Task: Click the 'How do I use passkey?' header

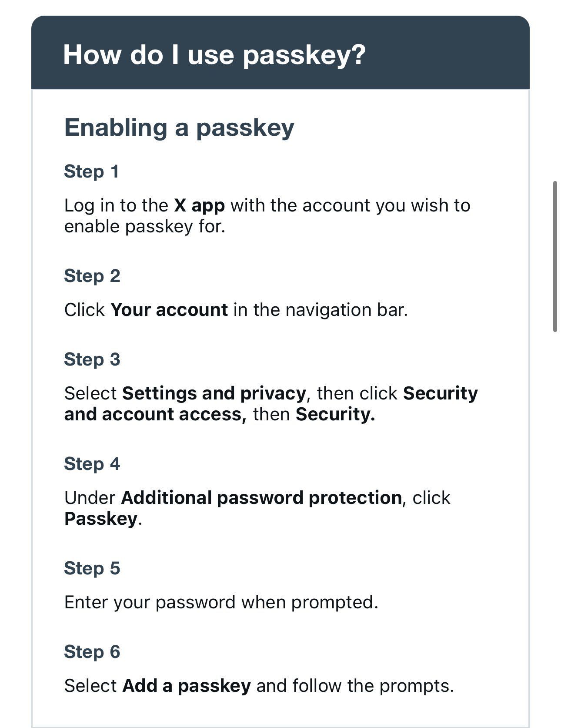Action: 214,55
